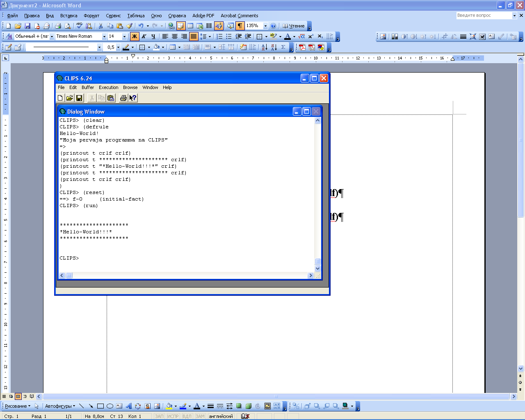Click superscript x² icon
This screenshot has width=525, height=420.
tap(311, 37)
